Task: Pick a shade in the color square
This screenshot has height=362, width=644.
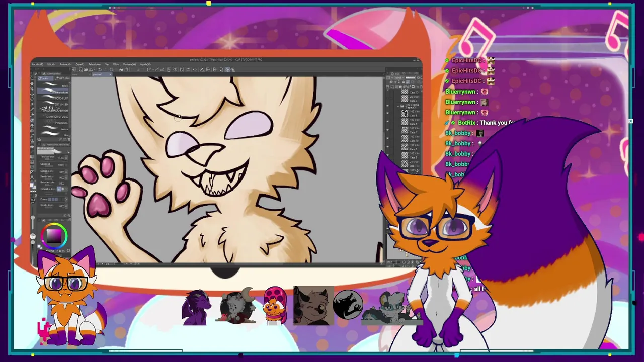Action: point(54,236)
